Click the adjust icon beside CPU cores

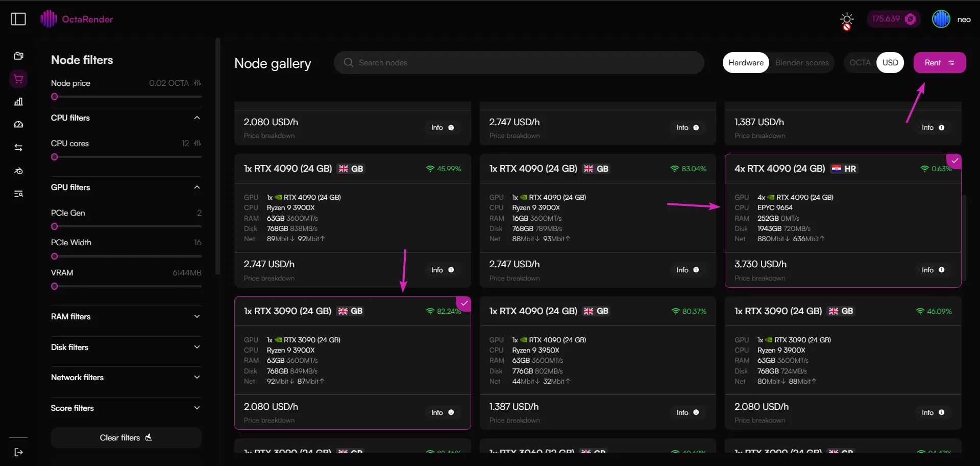[198, 144]
